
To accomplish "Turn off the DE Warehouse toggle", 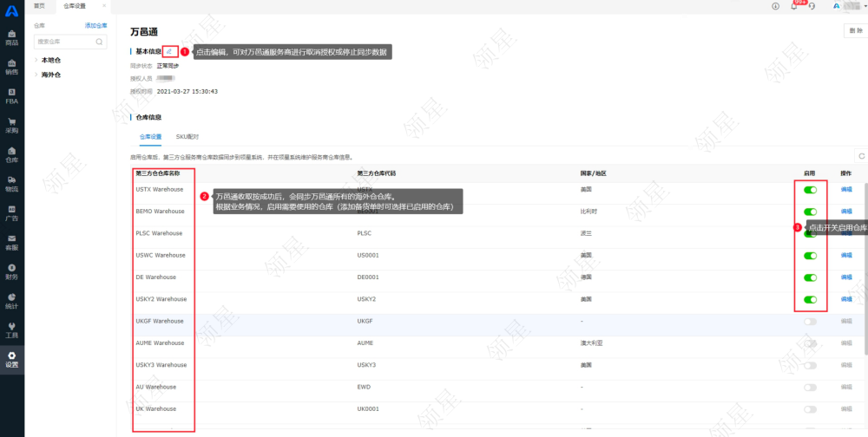I will (810, 277).
